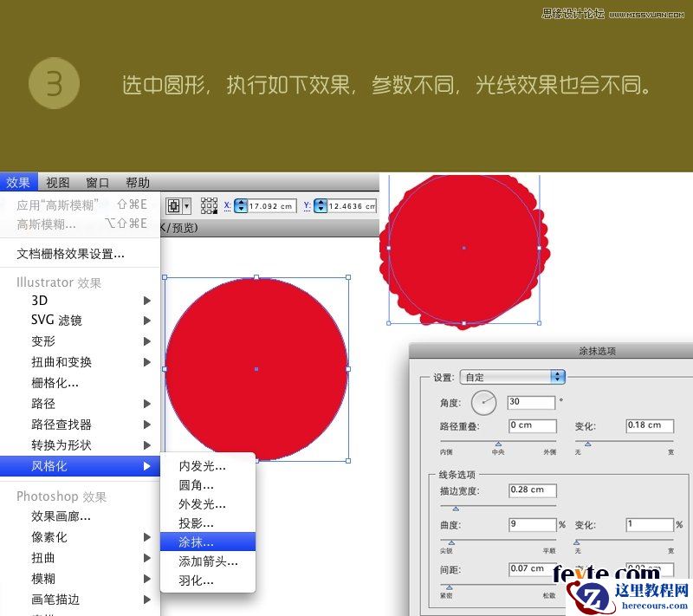Click the 曲度 percentage input field
693x616 pixels.
[x=532, y=523]
